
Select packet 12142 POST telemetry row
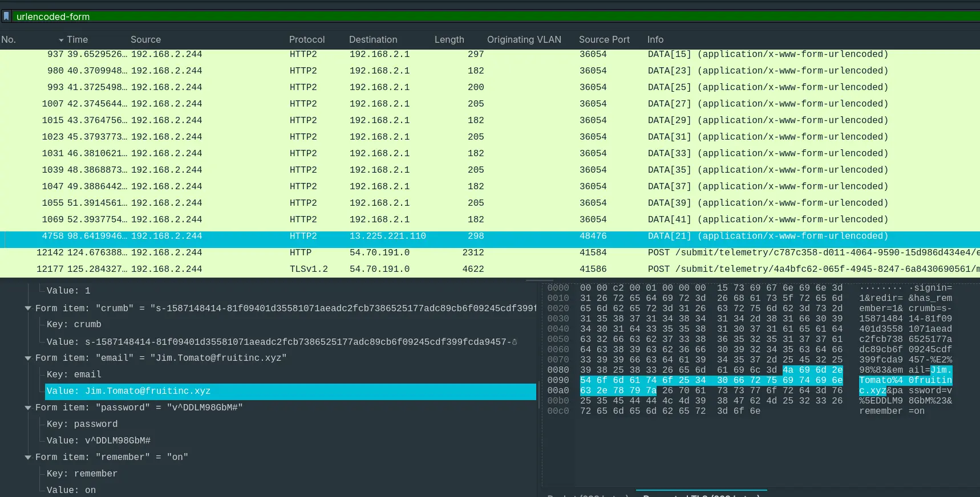pos(399,252)
